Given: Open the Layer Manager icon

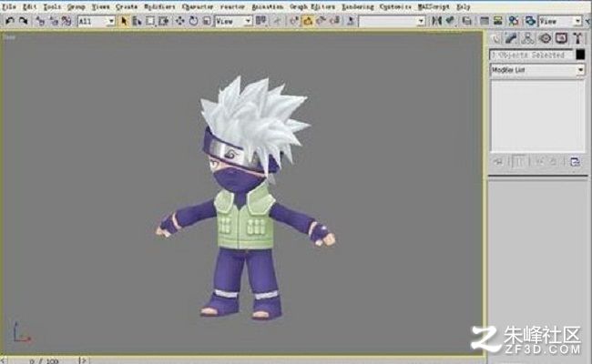Looking at the screenshot, I should (x=467, y=21).
